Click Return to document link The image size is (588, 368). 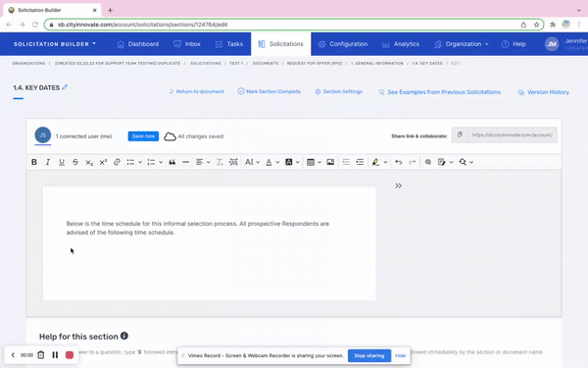[196, 91]
